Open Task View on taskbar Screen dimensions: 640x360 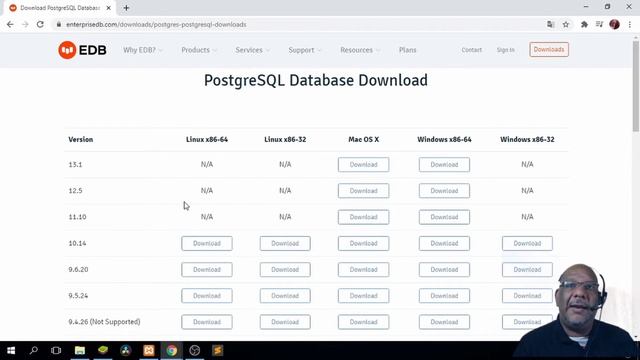56,351
